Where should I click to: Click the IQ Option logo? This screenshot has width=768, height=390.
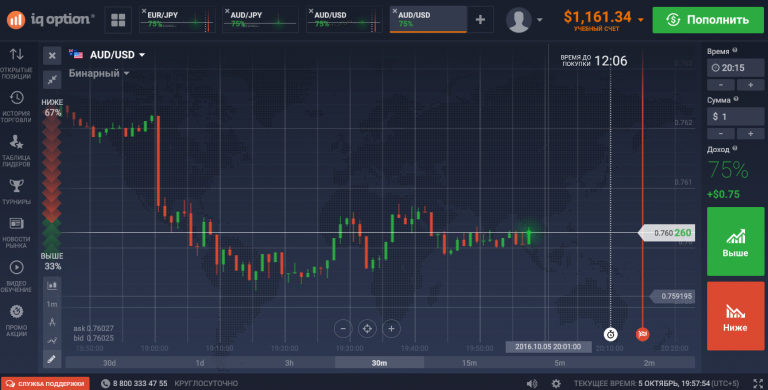pyautogui.click(x=50, y=20)
